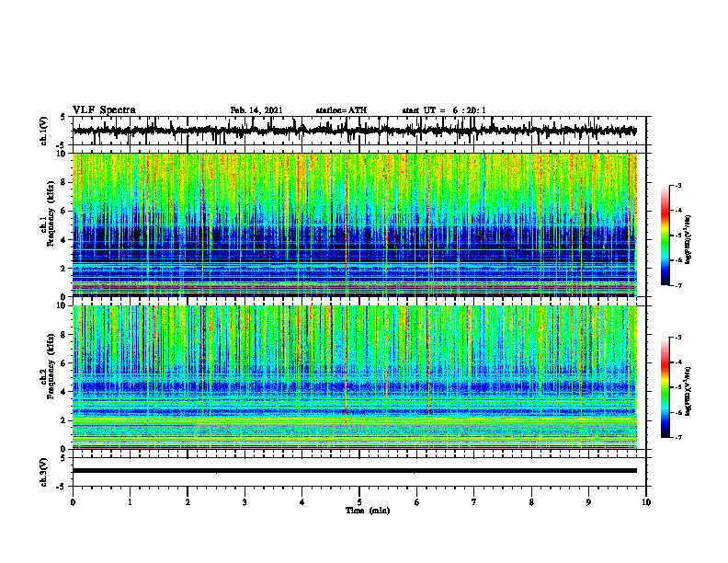Click the "Feb. 14, 2021" date label
The image size is (728, 563).
point(256,110)
